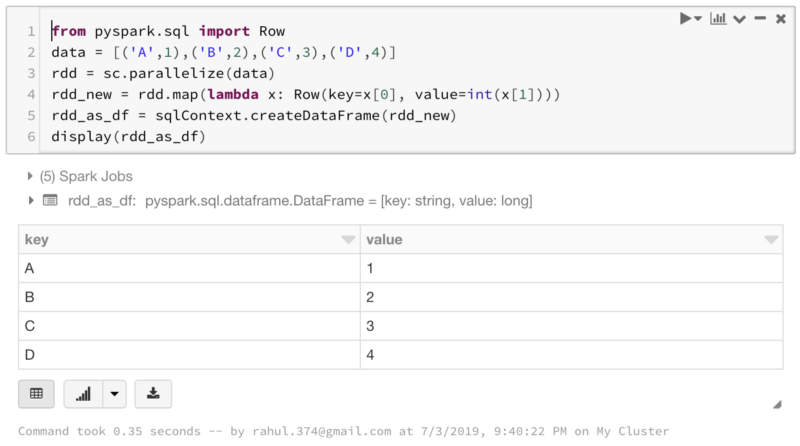
Task: Sort table by value column arrow
Action: click(x=770, y=240)
